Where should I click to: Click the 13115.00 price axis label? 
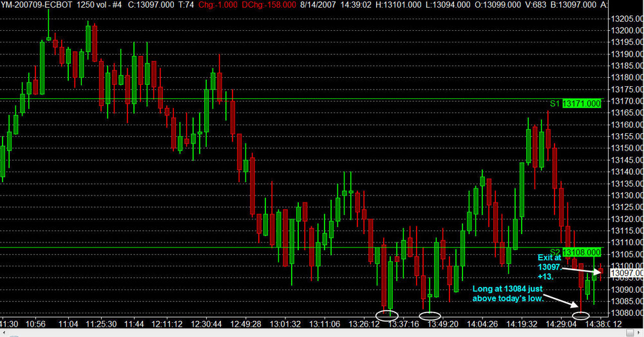pos(627,231)
